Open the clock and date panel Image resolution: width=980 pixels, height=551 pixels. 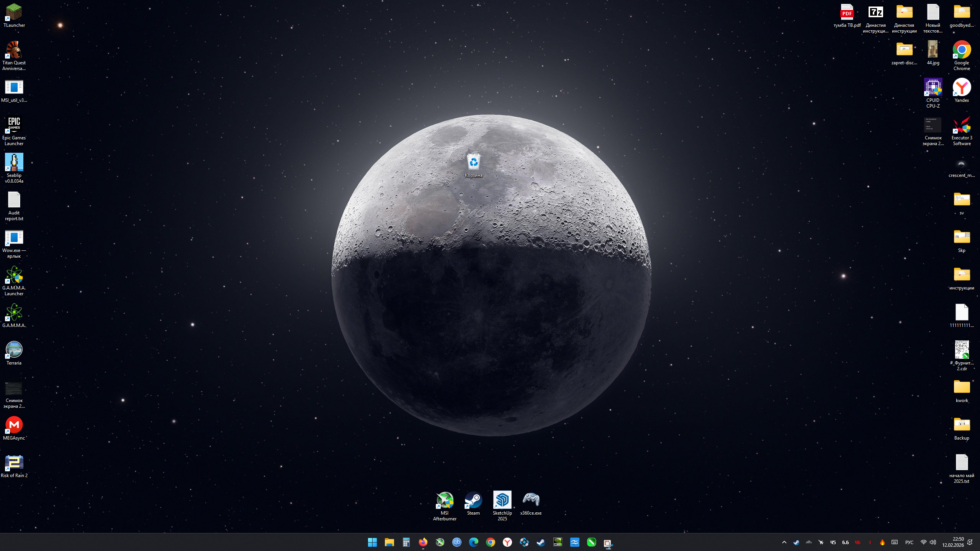[953, 542]
